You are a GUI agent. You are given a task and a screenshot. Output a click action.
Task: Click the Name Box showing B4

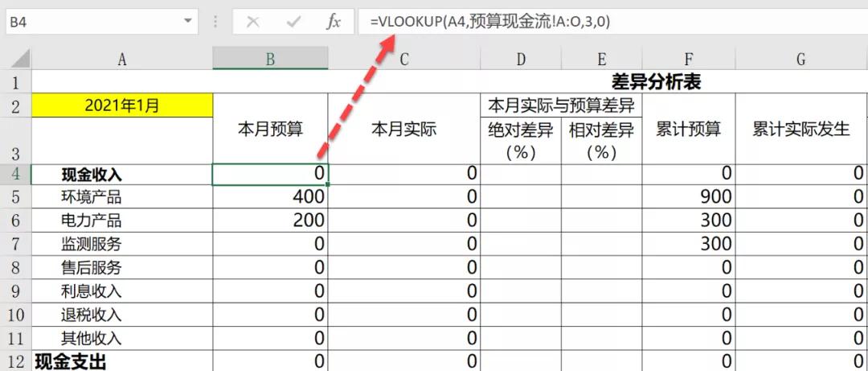(88, 22)
